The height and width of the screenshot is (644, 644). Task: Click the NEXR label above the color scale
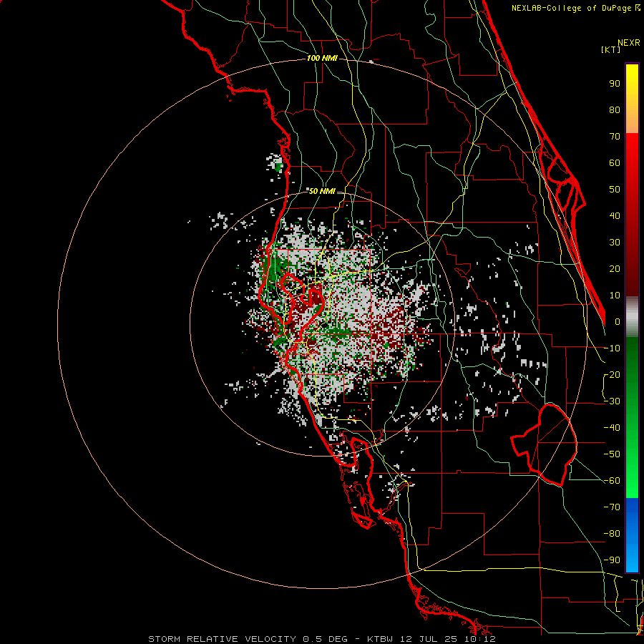629,42
